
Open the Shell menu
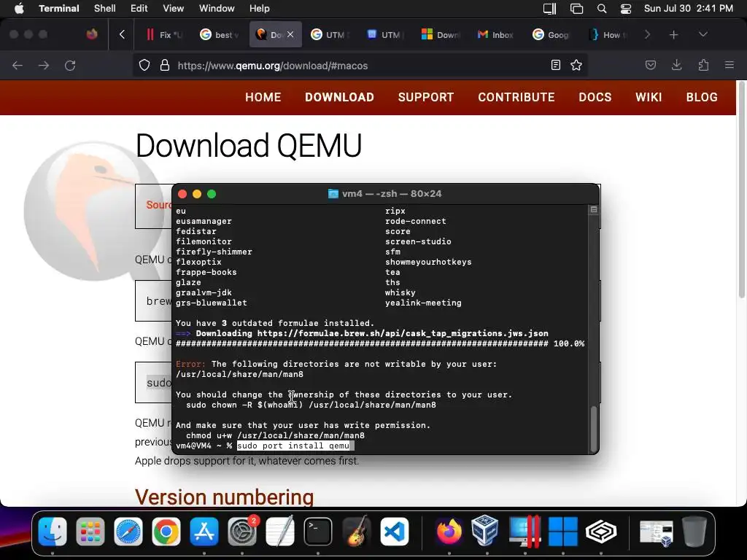pyautogui.click(x=105, y=9)
